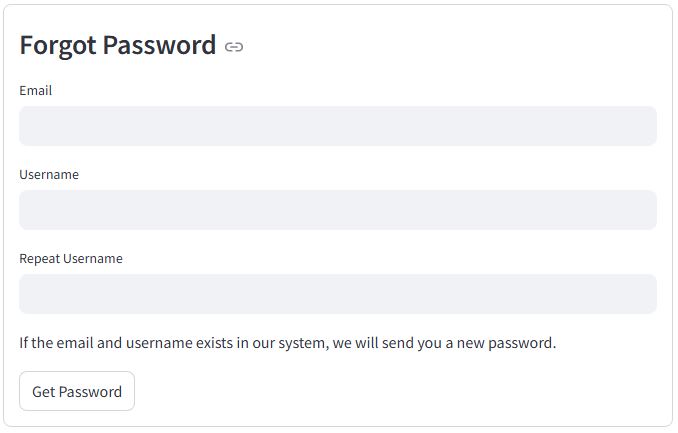This screenshot has width=678, height=433.
Task: Click the word "Repeat" in the third label
Action: coord(40,258)
